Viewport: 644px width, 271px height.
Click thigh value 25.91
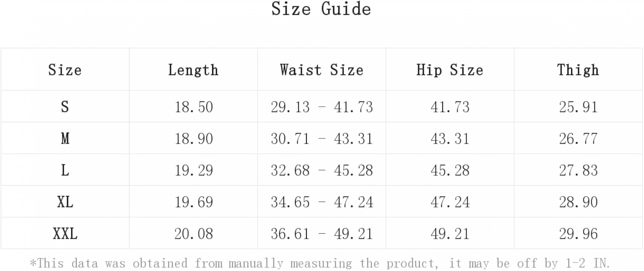[578, 107]
